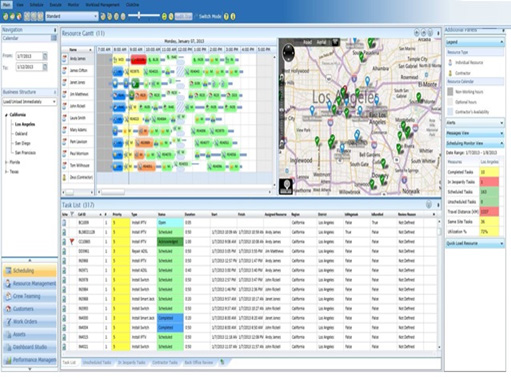Switch to the Unscheduled Tasks tab

tap(97, 362)
